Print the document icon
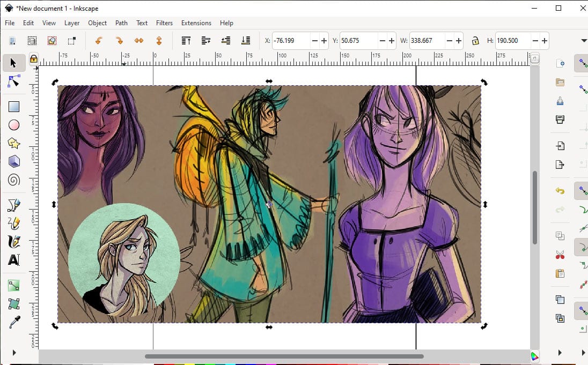This screenshot has width=588, height=365. (560, 120)
